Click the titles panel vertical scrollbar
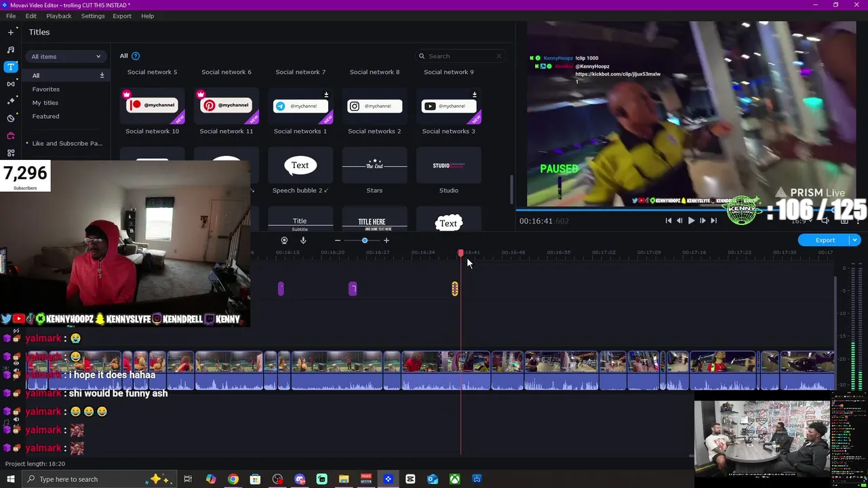 (x=511, y=189)
